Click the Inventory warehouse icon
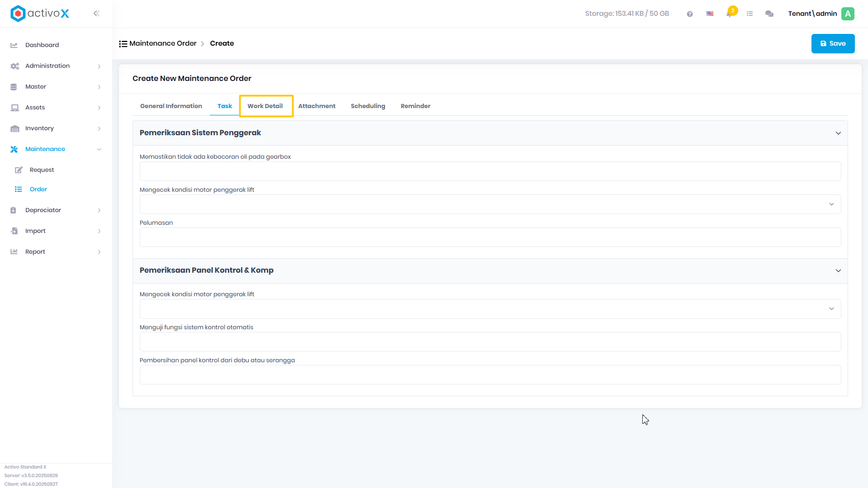The image size is (868, 488). [15, 128]
